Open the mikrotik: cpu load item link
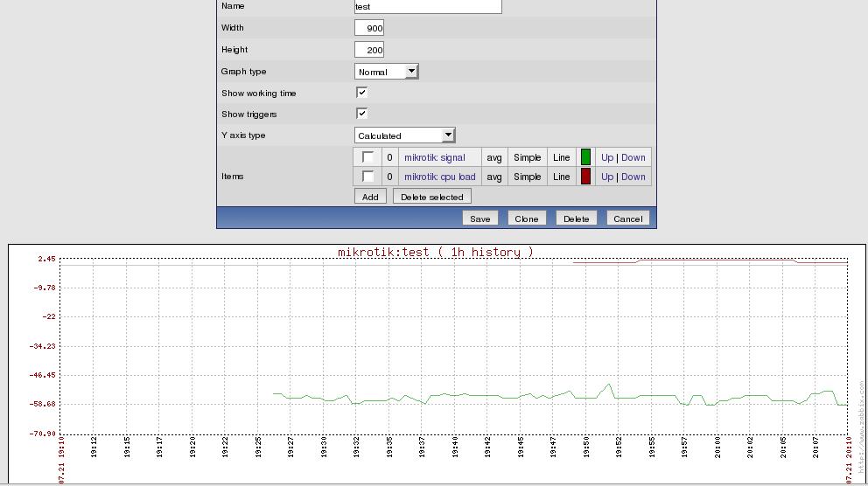The width and height of the screenshot is (868, 486). (x=439, y=177)
